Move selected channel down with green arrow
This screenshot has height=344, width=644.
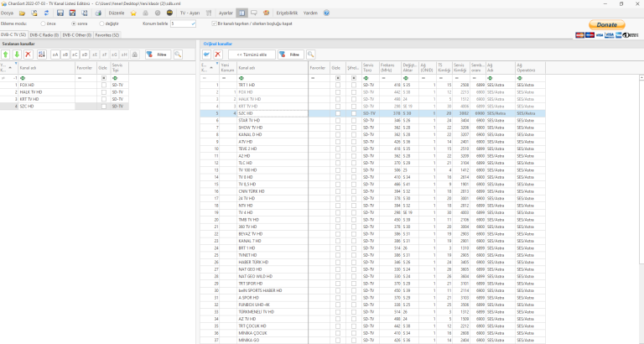[x=17, y=55]
